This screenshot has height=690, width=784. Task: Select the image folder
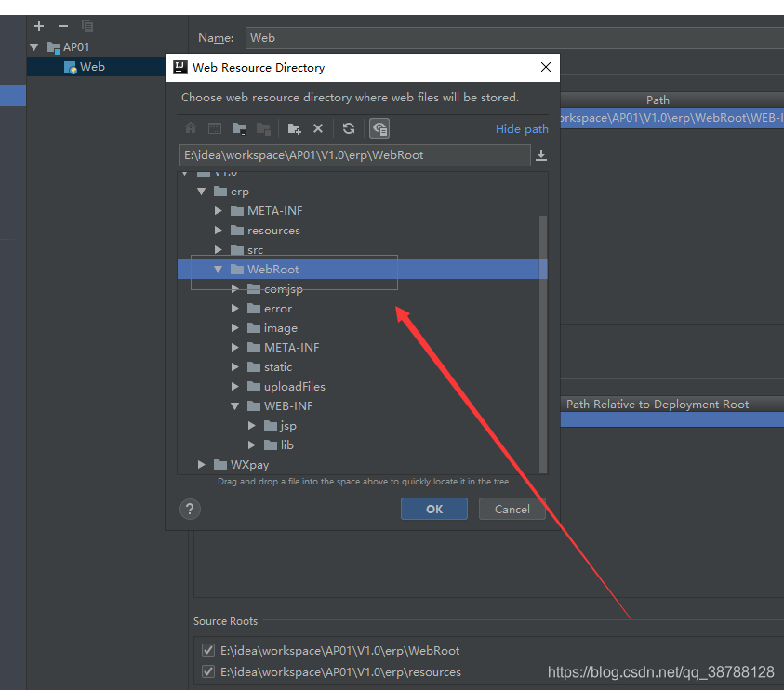281,328
